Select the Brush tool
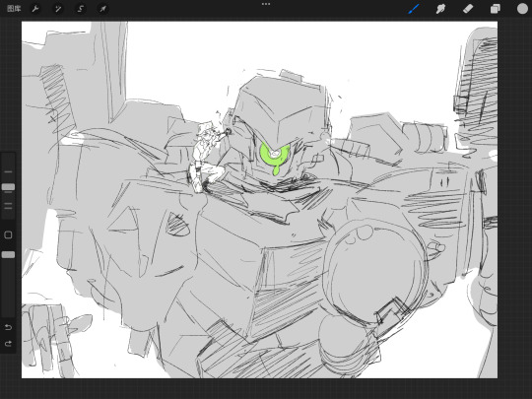 pos(414,9)
